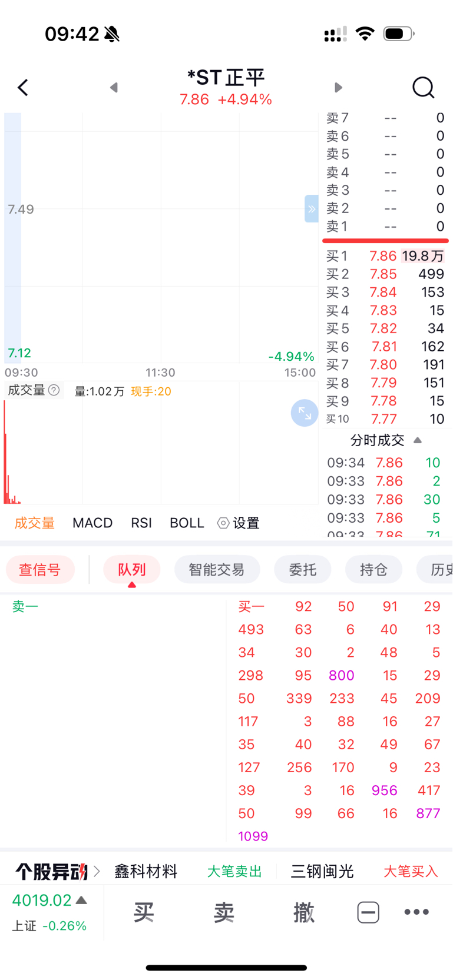453x980 pixels.
Task: Tap the *ST正平 stock title
Action: click(226, 77)
